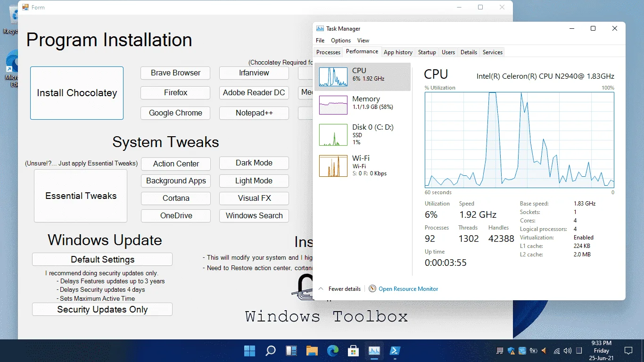Image resolution: width=644 pixels, height=362 pixels.
Task: Launch File Explorer from the taskbar
Action: coord(312,351)
